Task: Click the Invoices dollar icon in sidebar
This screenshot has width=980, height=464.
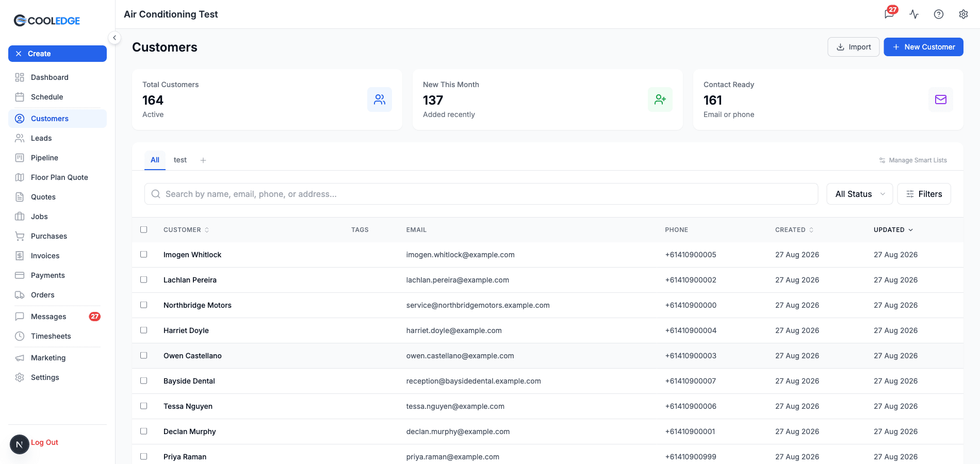Action: point(20,256)
